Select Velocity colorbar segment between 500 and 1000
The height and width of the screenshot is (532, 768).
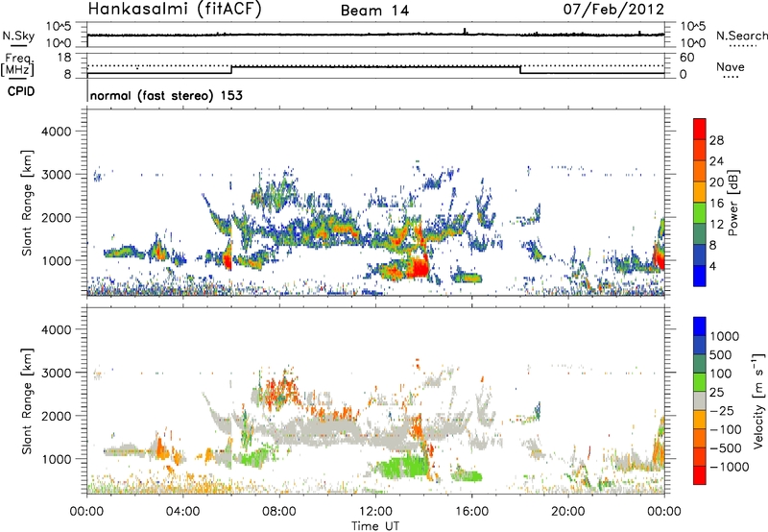point(700,346)
